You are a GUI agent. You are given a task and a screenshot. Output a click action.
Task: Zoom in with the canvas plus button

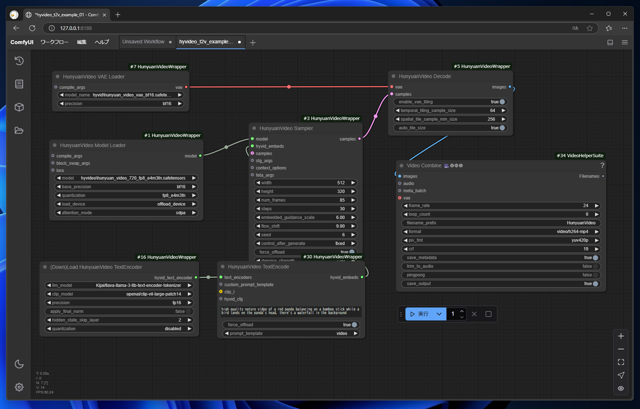(621, 336)
